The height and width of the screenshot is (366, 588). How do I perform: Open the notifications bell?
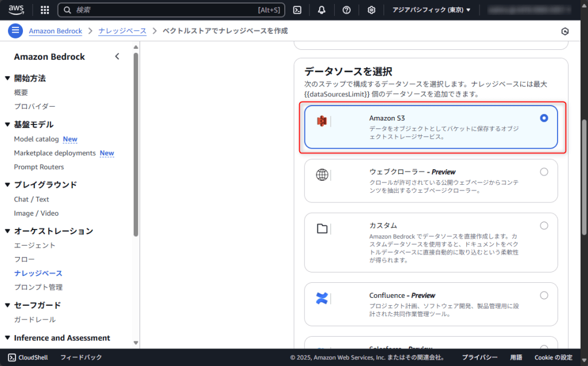tap(322, 10)
